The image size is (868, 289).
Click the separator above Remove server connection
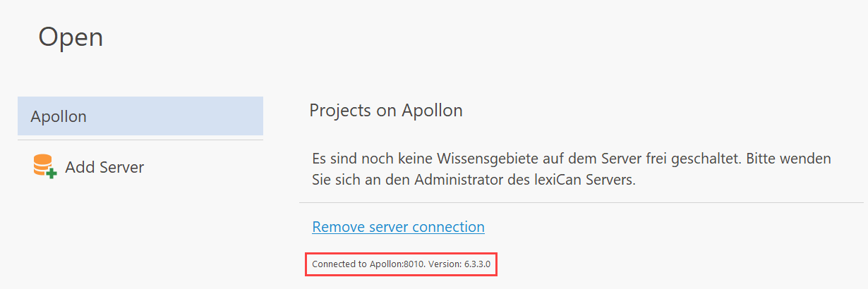coord(581,203)
